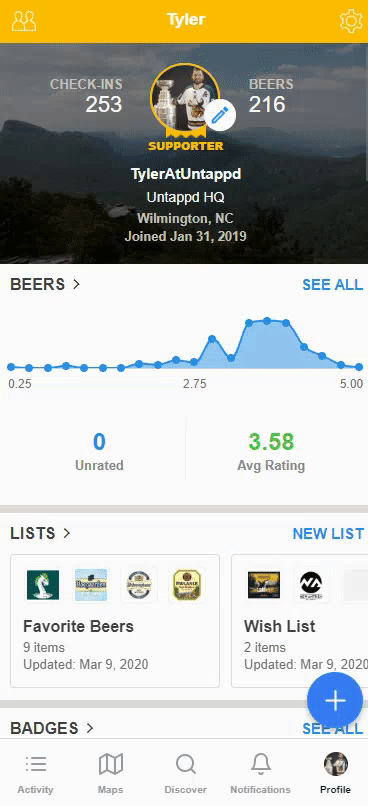
Task: Tap the blue plus check-in button
Action: (x=335, y=701)
